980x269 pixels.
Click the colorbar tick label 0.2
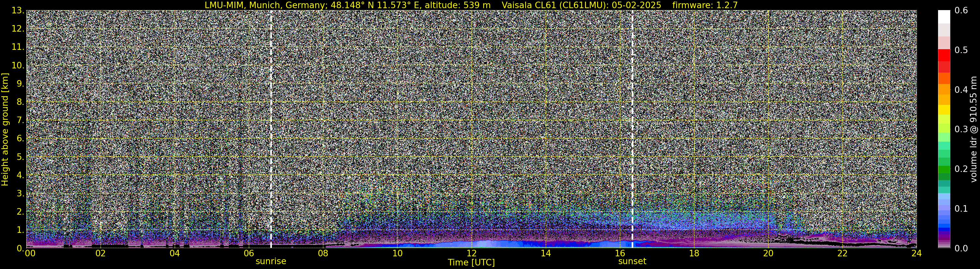point(961,169)
